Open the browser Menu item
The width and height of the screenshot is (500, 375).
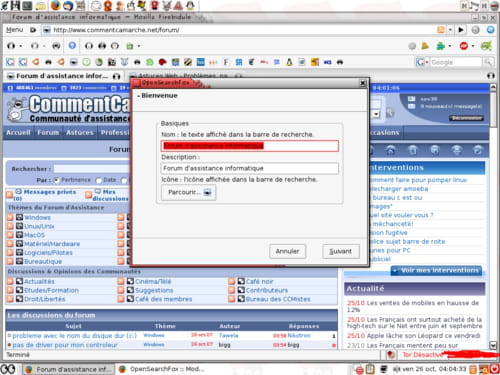(14, 30)
